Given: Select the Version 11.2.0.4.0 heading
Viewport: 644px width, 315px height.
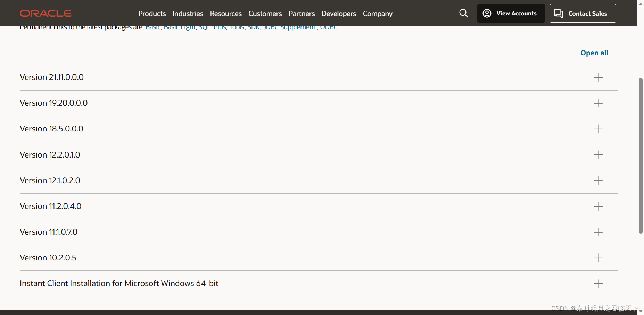Looking at the screenshot, I should (51, 206).
